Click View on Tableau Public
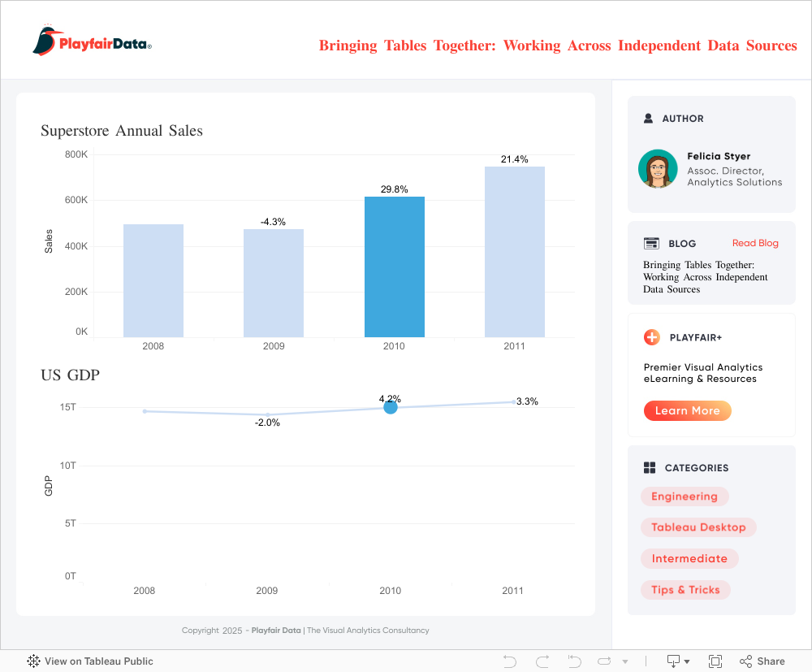 click(x=90, y=661)
